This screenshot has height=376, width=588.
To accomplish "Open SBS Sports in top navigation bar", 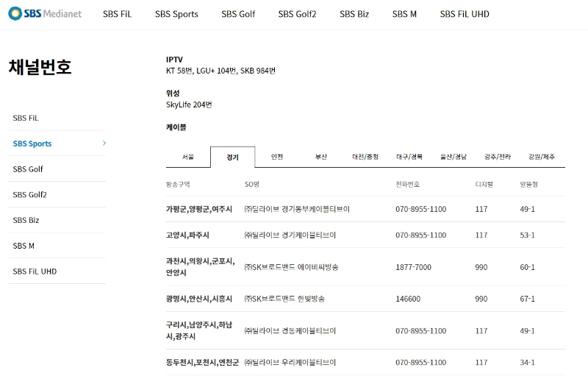I will point(176,14).
